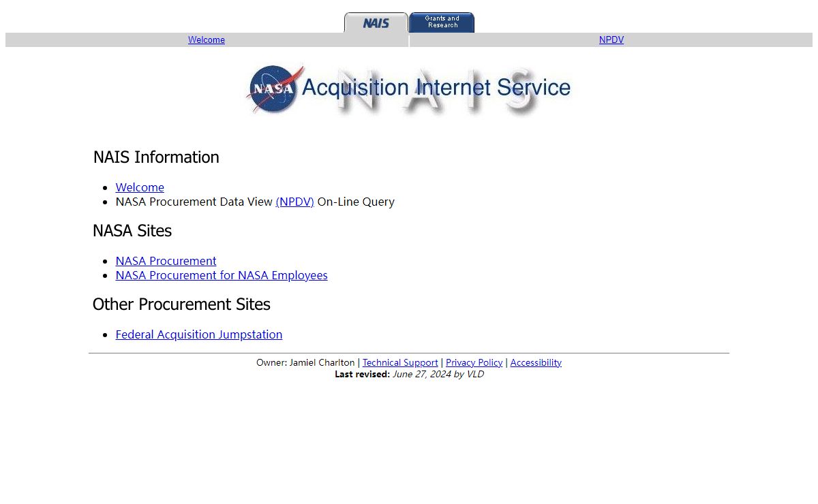The image size is (818, 504).
Task: Click the date June 27, 2024 by VLD
Action: (438, 374)
